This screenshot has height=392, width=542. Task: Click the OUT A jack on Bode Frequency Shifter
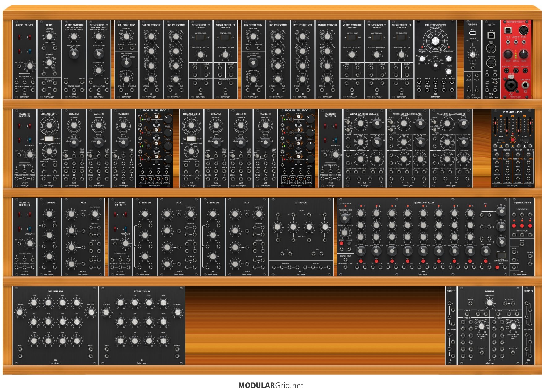tap(435, 82)
